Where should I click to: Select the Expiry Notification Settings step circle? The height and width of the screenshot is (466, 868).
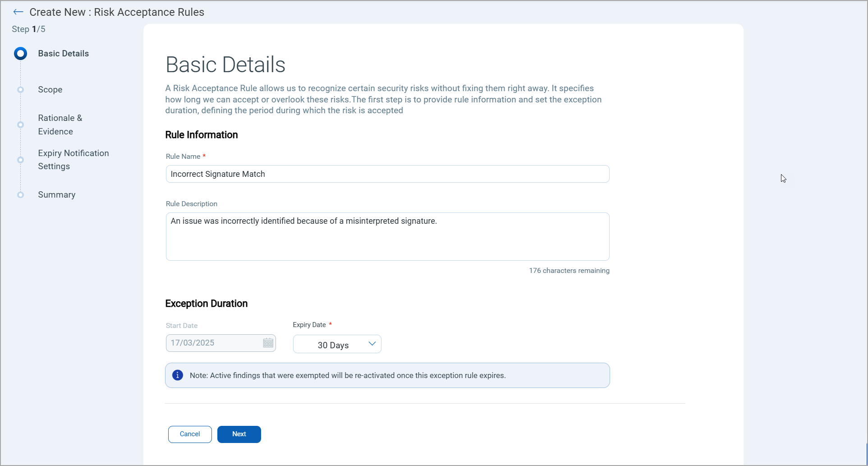(20, 160)
